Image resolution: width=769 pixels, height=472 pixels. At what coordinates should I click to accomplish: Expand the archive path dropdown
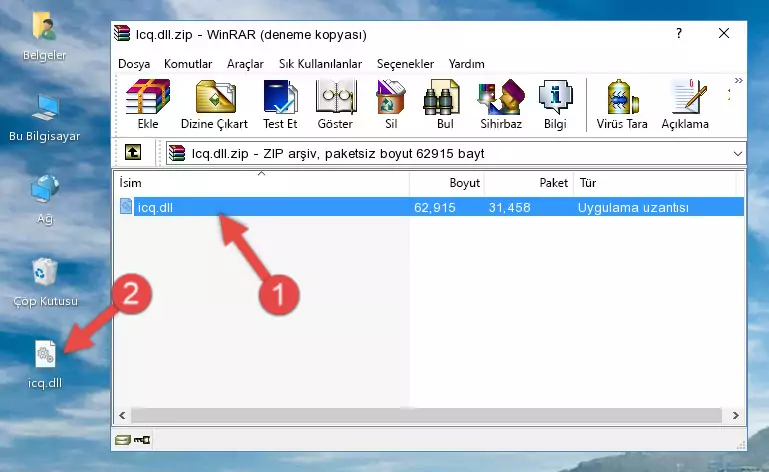[x=738, y=154]
